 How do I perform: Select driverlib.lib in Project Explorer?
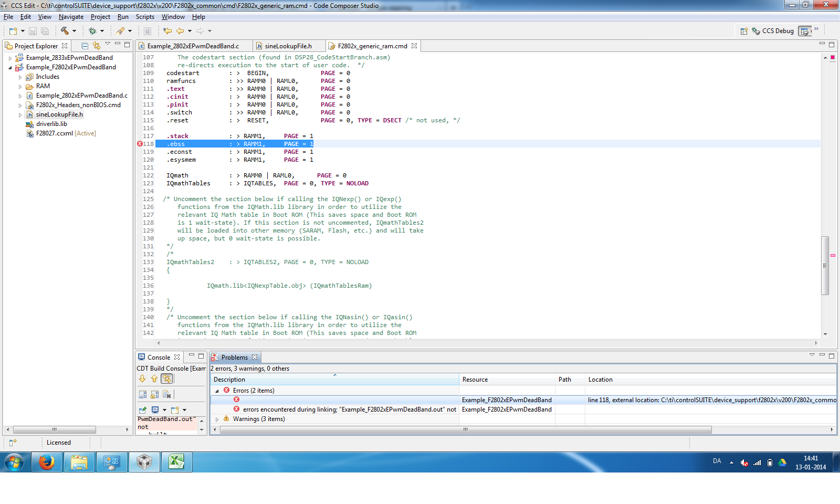coord(51,124)
